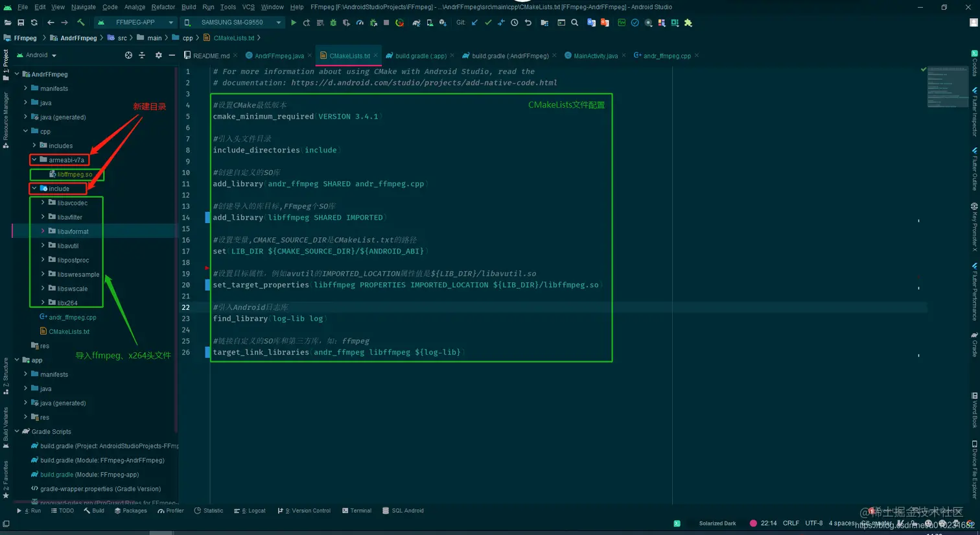Open the Resource Manager side tab
This screenshot has width=980, height=535.
pos(6,120)
